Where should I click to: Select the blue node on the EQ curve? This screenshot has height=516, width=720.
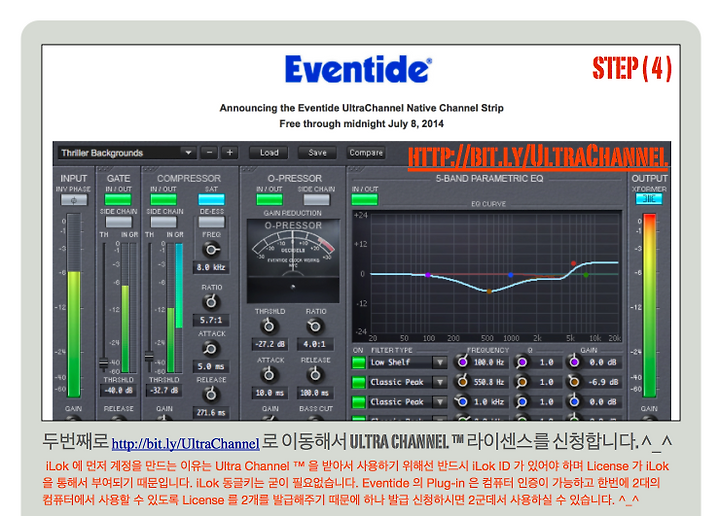[x=511, y=275]
